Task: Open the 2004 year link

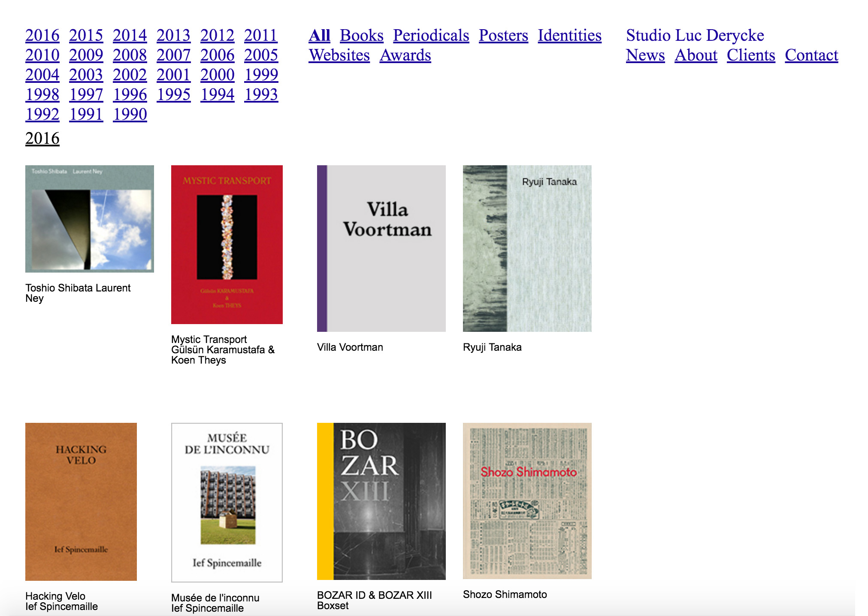Action: (x=42, y=75)
